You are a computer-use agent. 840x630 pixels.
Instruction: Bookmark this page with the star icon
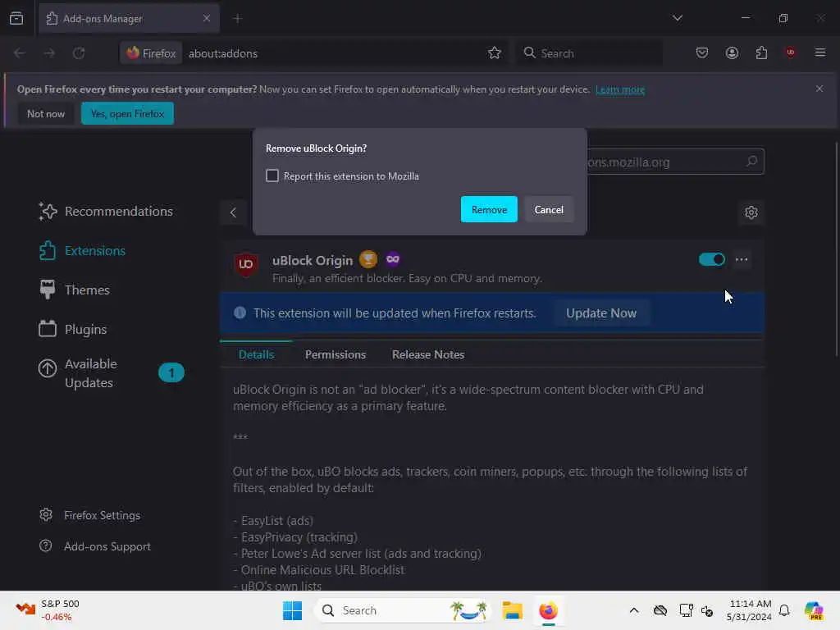(x=494, y=53)
